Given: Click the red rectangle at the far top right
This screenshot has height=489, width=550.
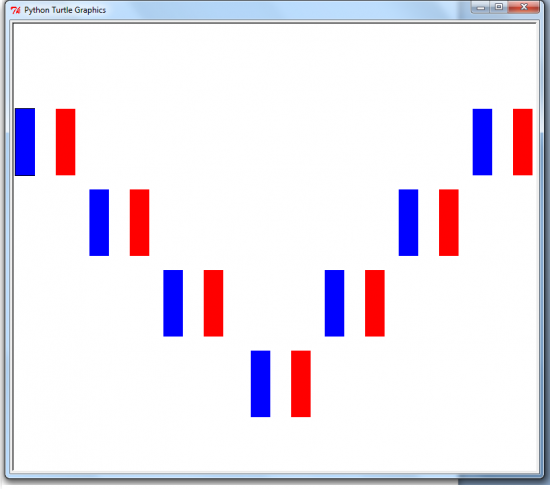Looking at the screenshot, I should 523,142.
